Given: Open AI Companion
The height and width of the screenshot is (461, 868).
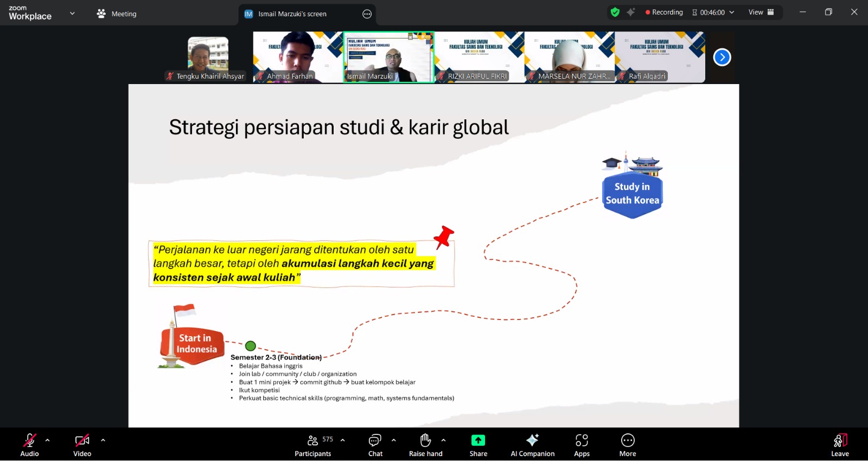Looking at the screenshot, I should 532,444.
